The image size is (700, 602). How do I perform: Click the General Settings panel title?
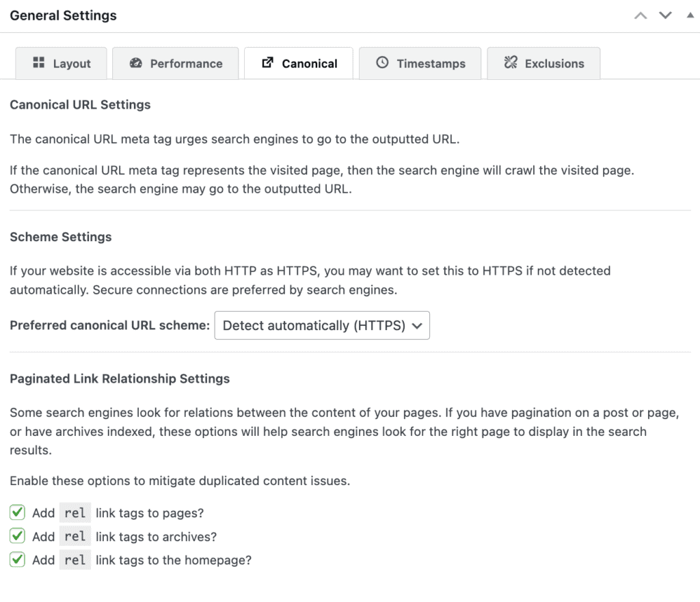[64, 16]
